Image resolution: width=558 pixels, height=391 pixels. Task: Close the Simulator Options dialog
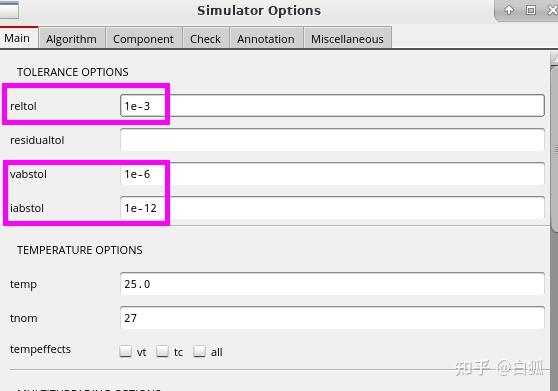click(x=553, y=10)
